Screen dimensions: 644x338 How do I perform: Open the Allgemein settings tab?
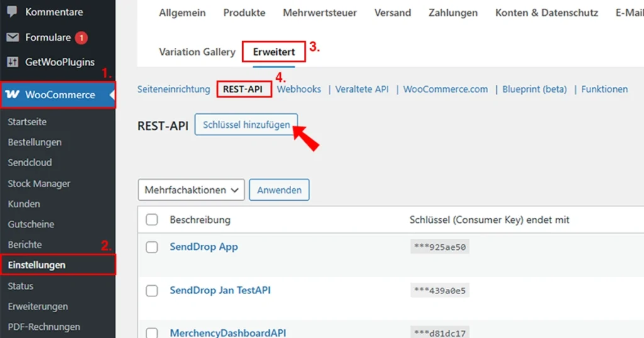182,13
